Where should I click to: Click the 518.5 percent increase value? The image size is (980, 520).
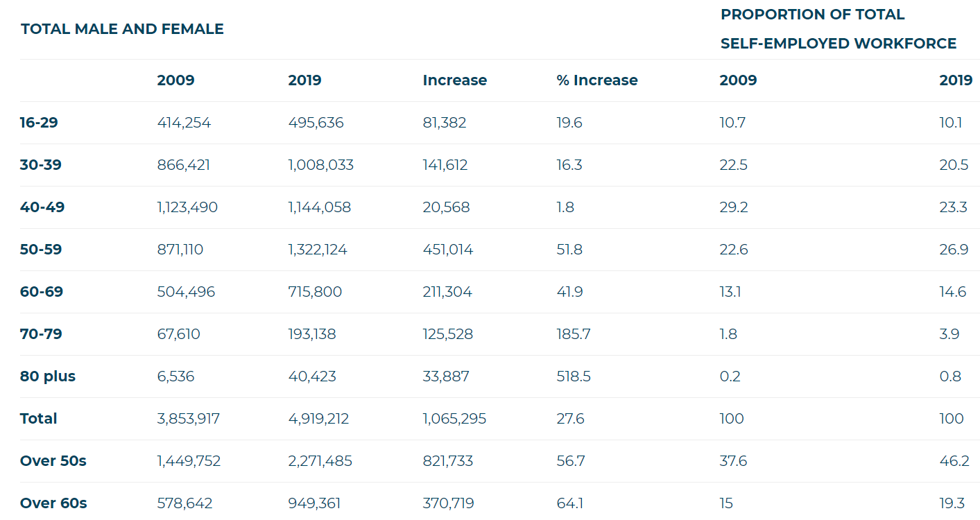574,376
